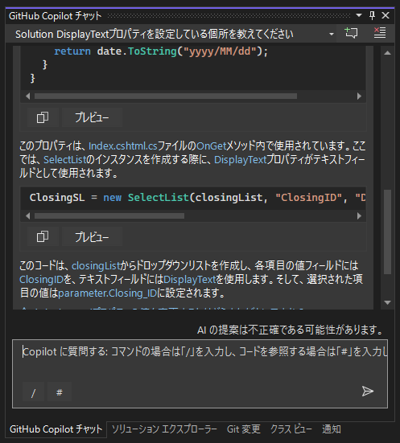
Task: Send the message with arrow icon
Action: [367, 391]
